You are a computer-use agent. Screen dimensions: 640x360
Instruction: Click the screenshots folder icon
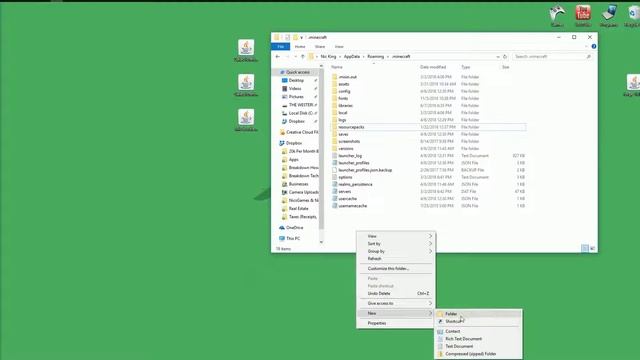click(335, 141)
